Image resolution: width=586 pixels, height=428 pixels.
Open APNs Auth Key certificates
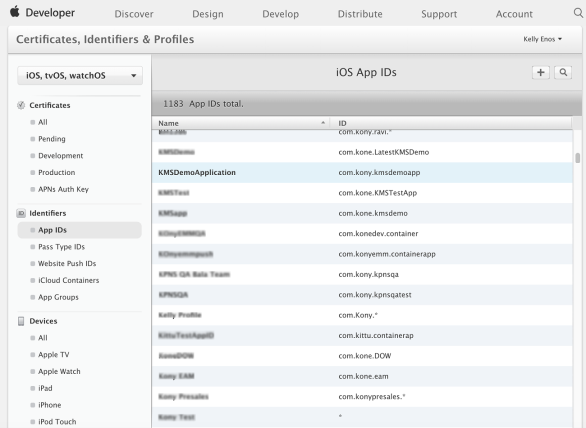click(x=63, y=189)
